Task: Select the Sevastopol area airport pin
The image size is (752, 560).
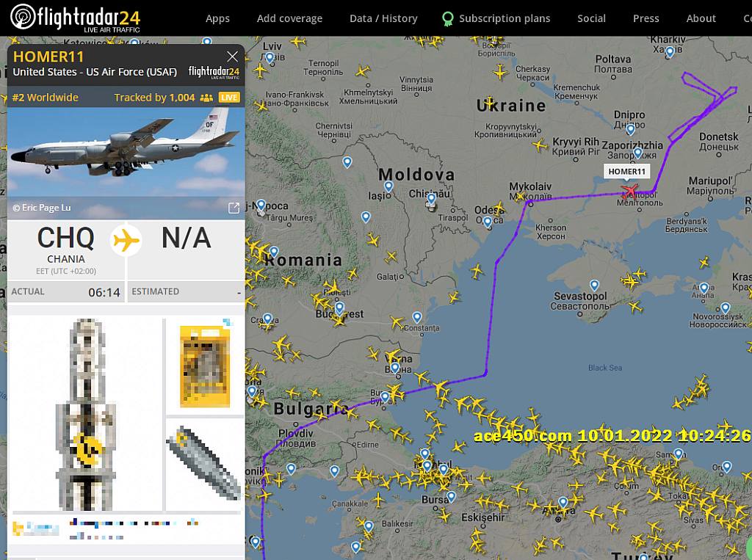Action: (594, 286)
